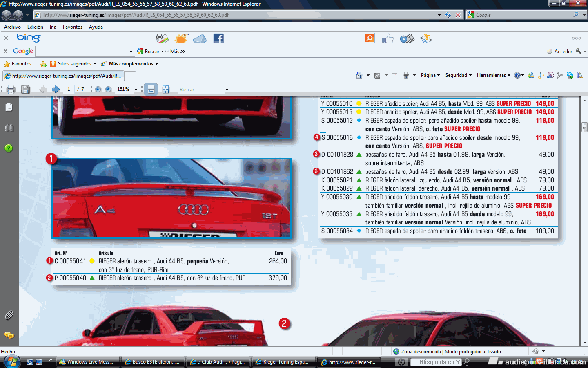Go to the next PDF page

[56, 90]
